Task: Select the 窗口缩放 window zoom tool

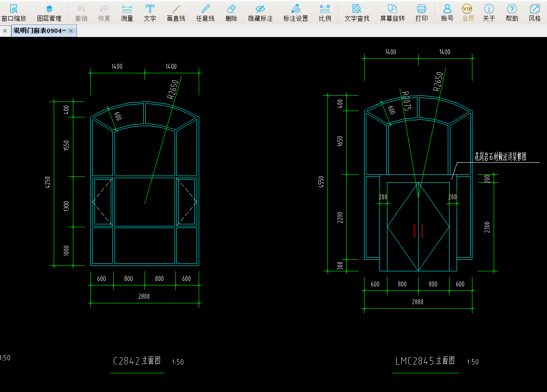Action: pos(14,13)
